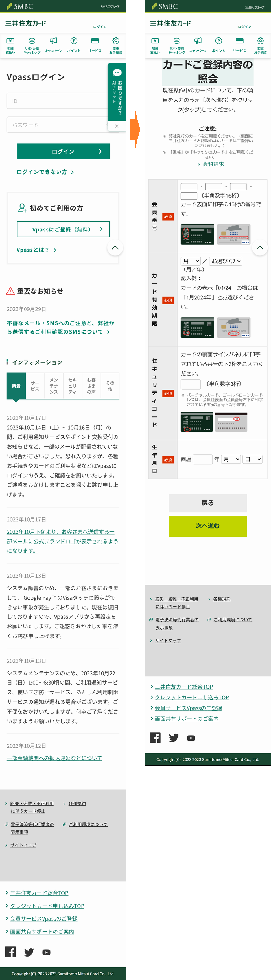Close the AI chat widget with X

pyautogui.click(x=117, y=126)
